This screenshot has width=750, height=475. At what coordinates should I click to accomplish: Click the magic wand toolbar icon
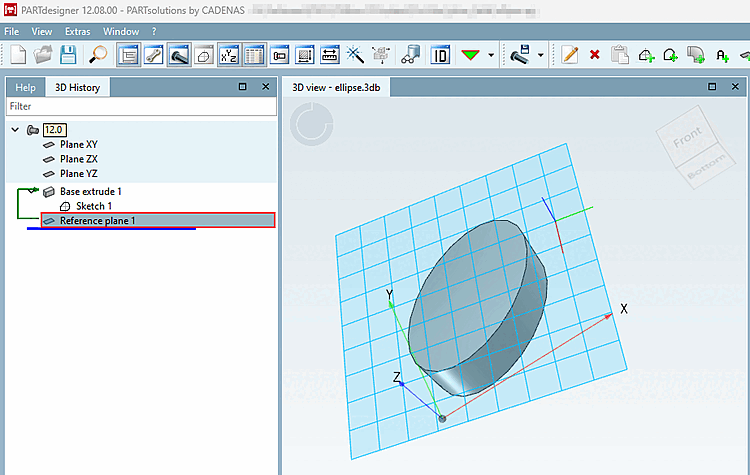pyautogui.click(x=354, y=55)
